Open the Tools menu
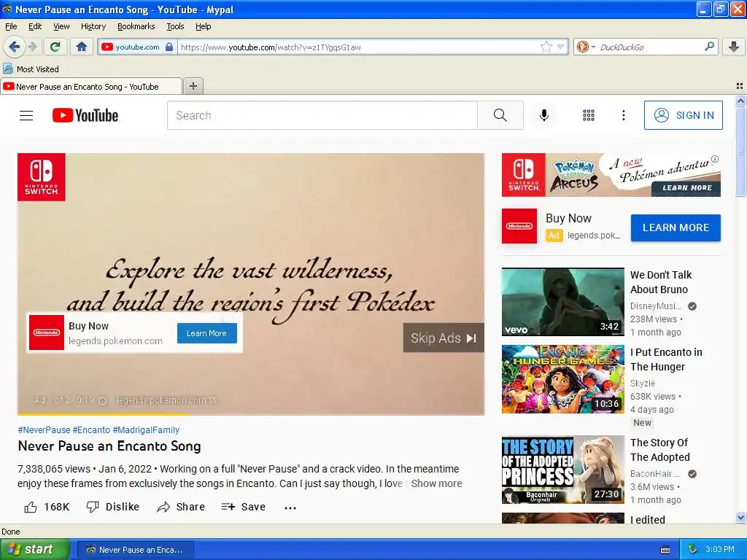The height and width of the screenshot is (560, 747). [x=175, y=26]
